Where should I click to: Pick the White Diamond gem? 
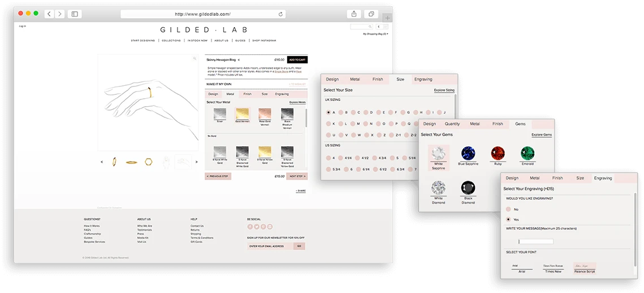pos(438,192)
